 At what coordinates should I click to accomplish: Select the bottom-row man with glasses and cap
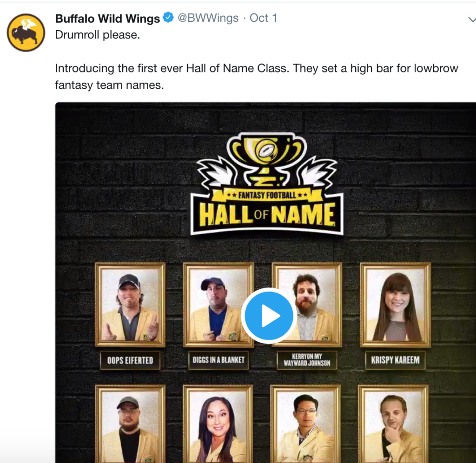[130, 424]
